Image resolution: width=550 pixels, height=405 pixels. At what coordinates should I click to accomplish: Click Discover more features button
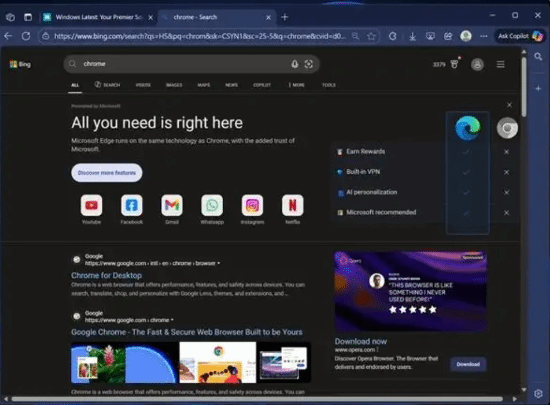coord(107,173)
